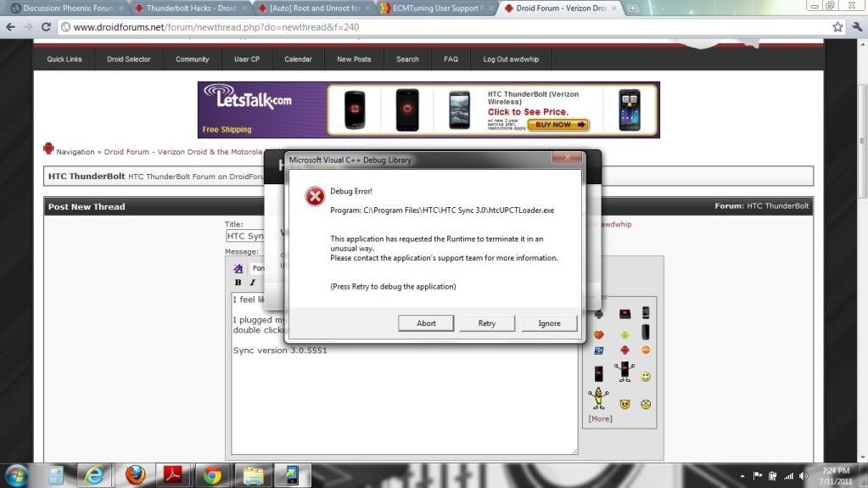The height and width of the screenshot is (488, 868).
Task: Open a new browser tab
Action: (633, 8)
